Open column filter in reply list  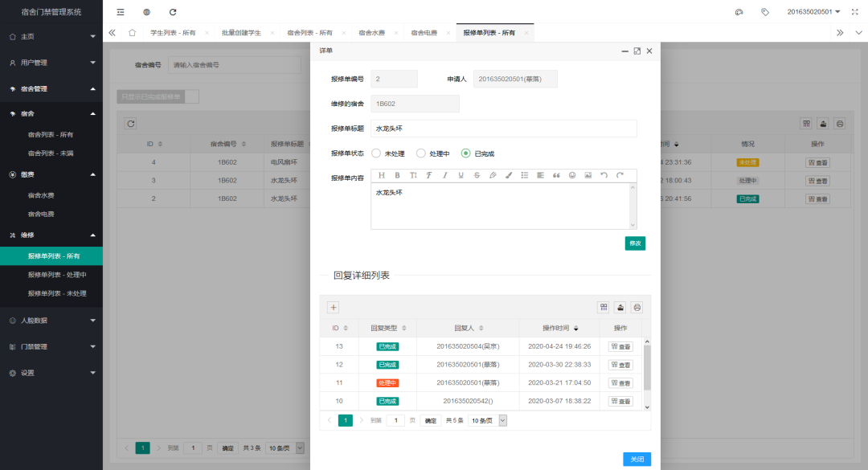click(x=604, y=307)
